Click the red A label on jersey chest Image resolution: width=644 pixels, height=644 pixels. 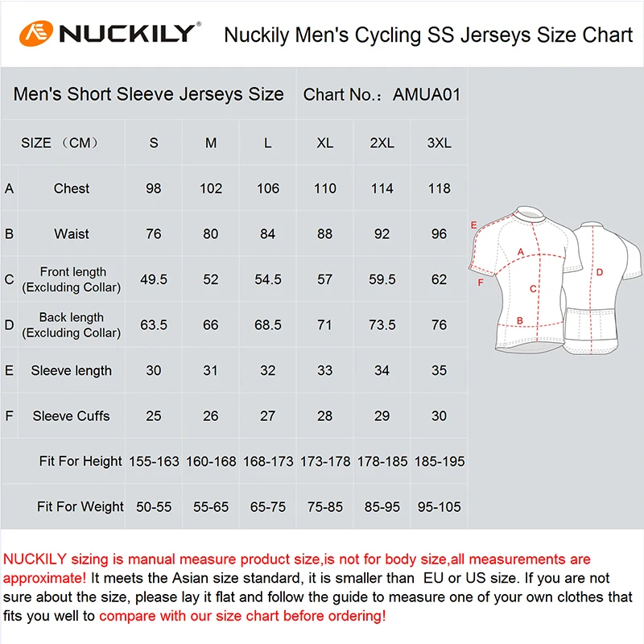pyautogui.click(x=521, y=252)
